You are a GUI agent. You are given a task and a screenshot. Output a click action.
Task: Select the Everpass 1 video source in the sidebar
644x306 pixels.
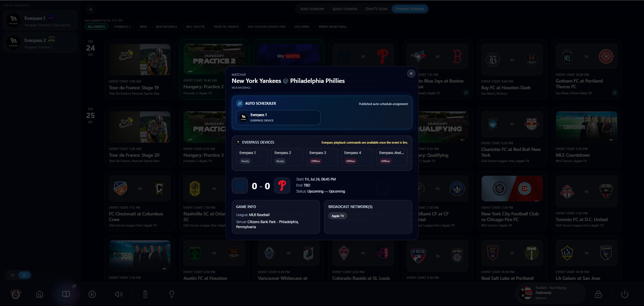(x=40, y=20)
